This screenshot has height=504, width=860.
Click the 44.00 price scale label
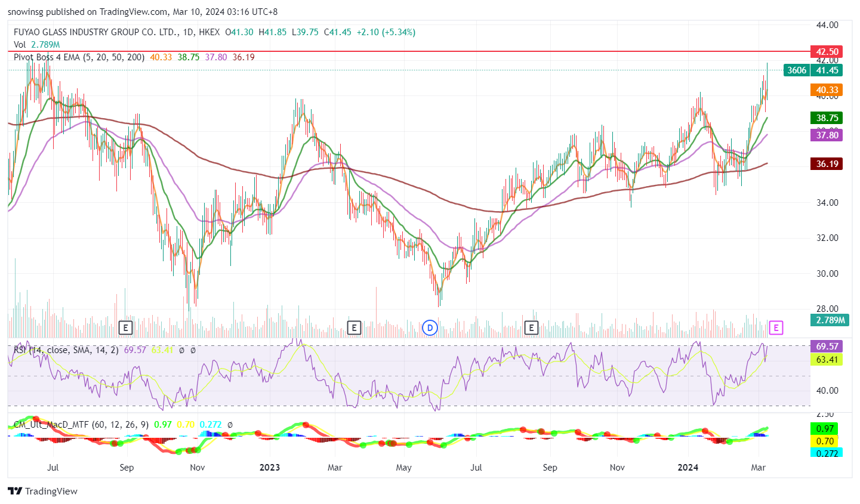(827, 25)
